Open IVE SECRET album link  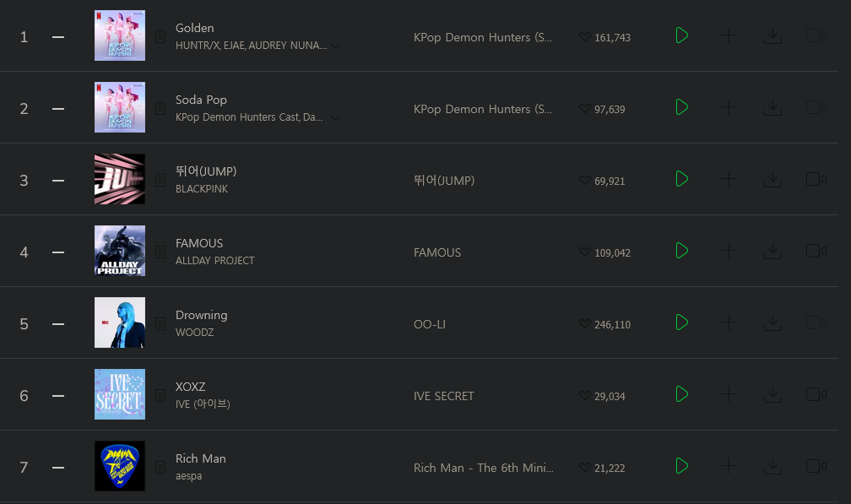point(443,396)
